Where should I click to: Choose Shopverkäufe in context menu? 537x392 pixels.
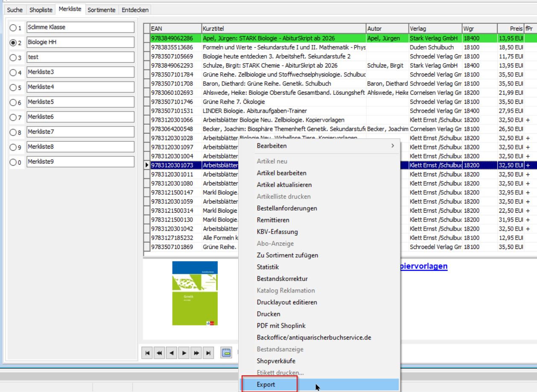click(x=319, y=361)
